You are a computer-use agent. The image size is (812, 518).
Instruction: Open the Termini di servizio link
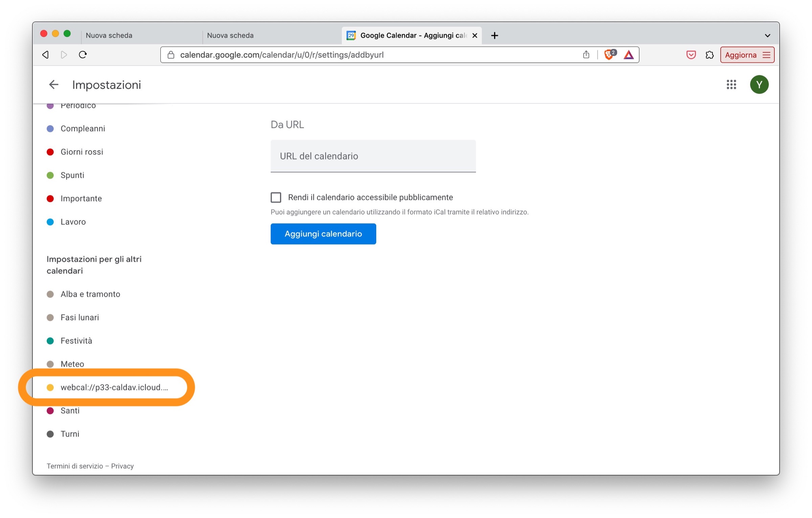(x=75, y=466)
